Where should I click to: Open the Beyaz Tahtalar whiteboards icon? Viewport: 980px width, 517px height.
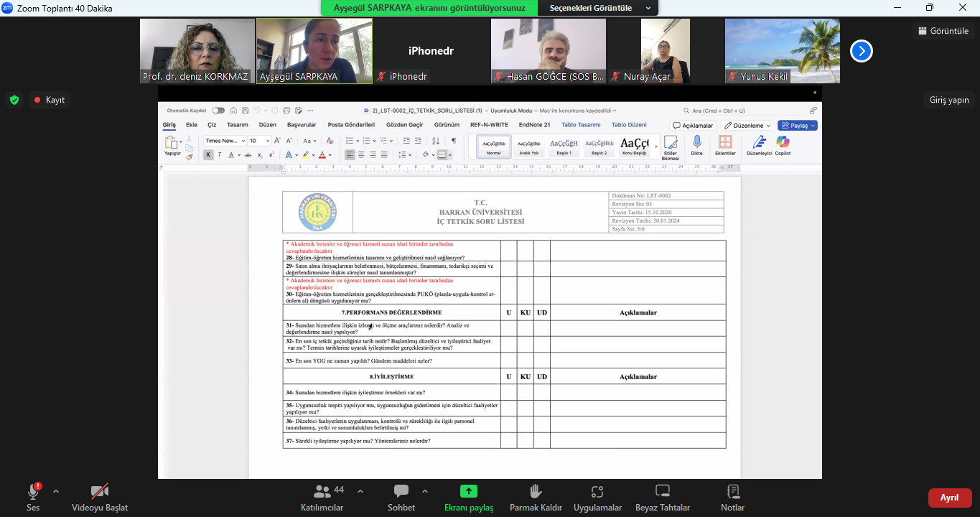(662, 492)
